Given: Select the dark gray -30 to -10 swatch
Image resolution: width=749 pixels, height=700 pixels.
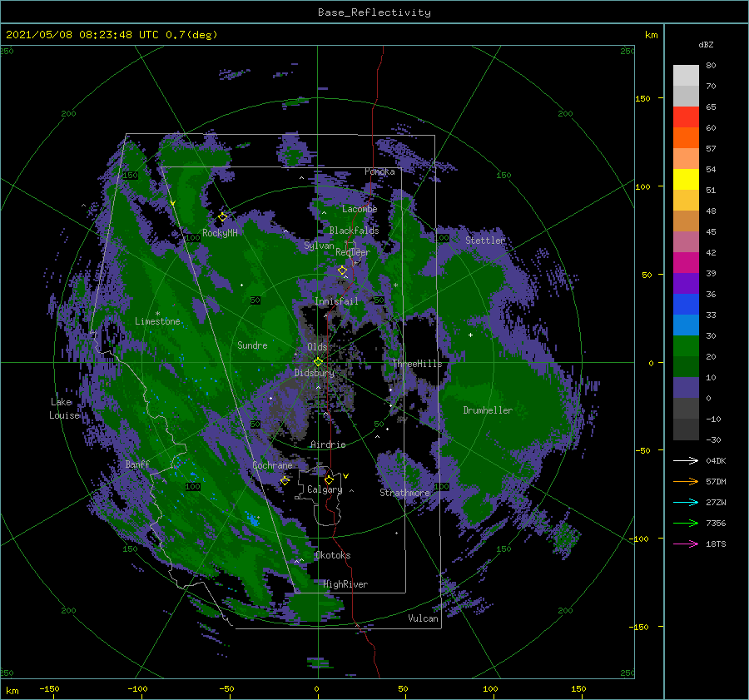Looking at the screenshot, I should pos(686,429).
